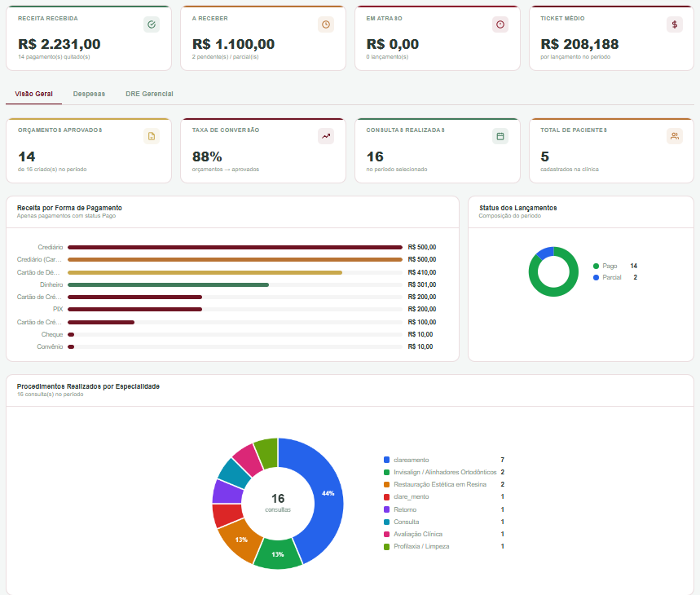The image size is (700, 595).
Task: Click the pink Avaliação Clínica legend swatch
Action: tap(386, 535)
